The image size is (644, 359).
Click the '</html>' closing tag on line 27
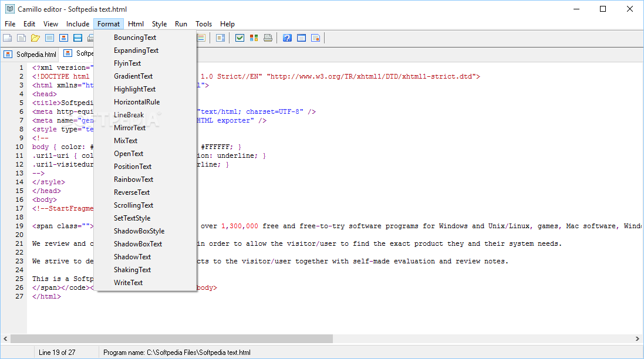tap(47, 297)
